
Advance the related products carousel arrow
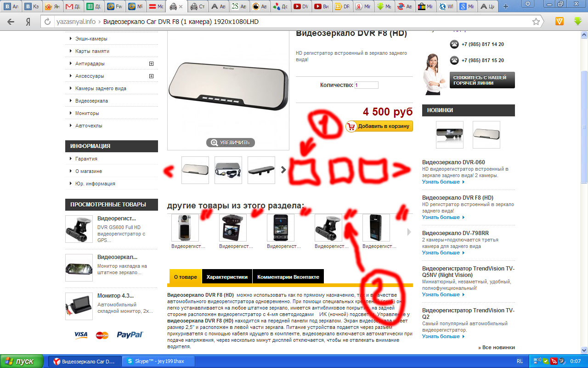pos(409,232)
